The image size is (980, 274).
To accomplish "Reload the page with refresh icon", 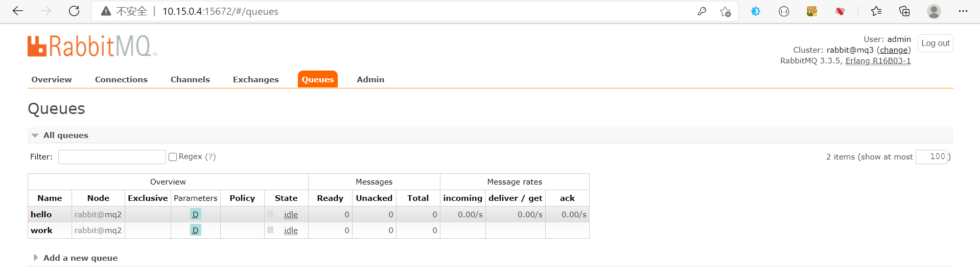I will coord(74,11).
